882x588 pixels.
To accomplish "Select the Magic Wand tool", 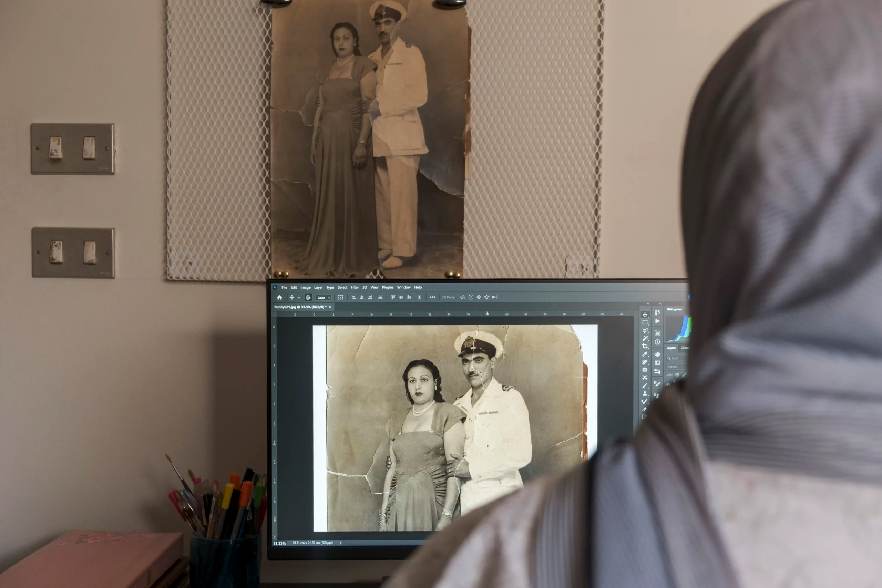I will (645, 338).
